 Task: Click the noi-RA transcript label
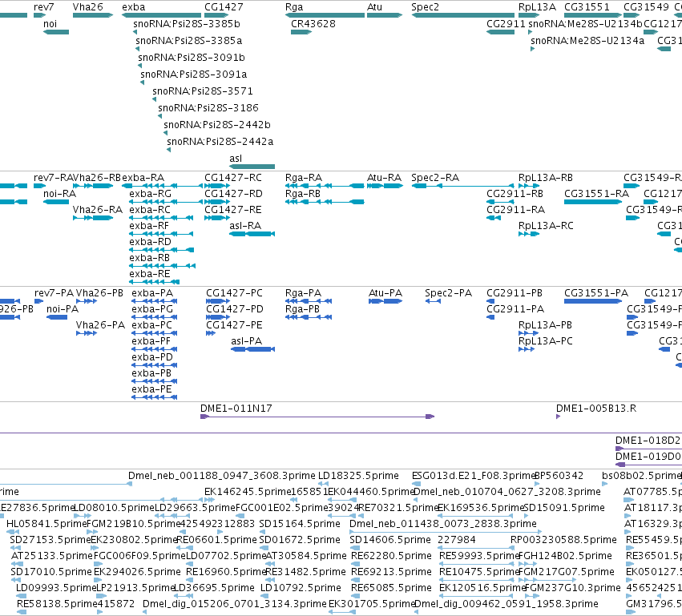point(59,194)
